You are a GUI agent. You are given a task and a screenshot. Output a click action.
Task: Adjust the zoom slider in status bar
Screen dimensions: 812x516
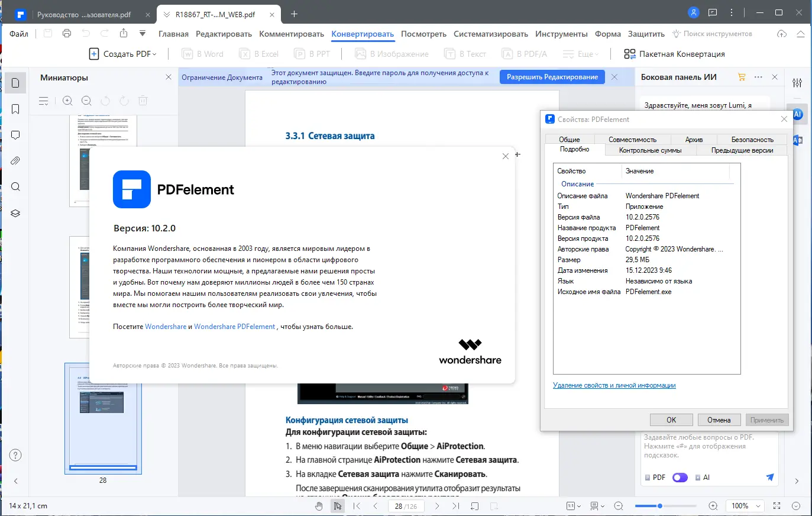(x=660, y=506)
